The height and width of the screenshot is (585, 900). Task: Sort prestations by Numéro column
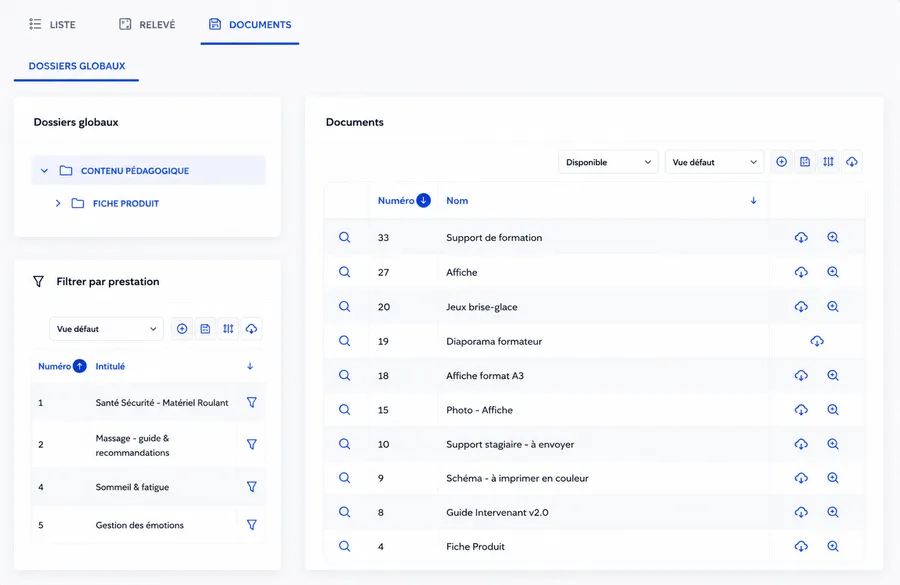click(x=62, y=366)
